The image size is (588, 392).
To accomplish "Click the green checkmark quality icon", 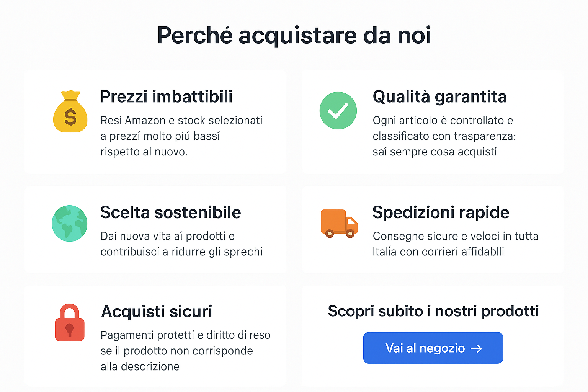I will pos(338,111).
